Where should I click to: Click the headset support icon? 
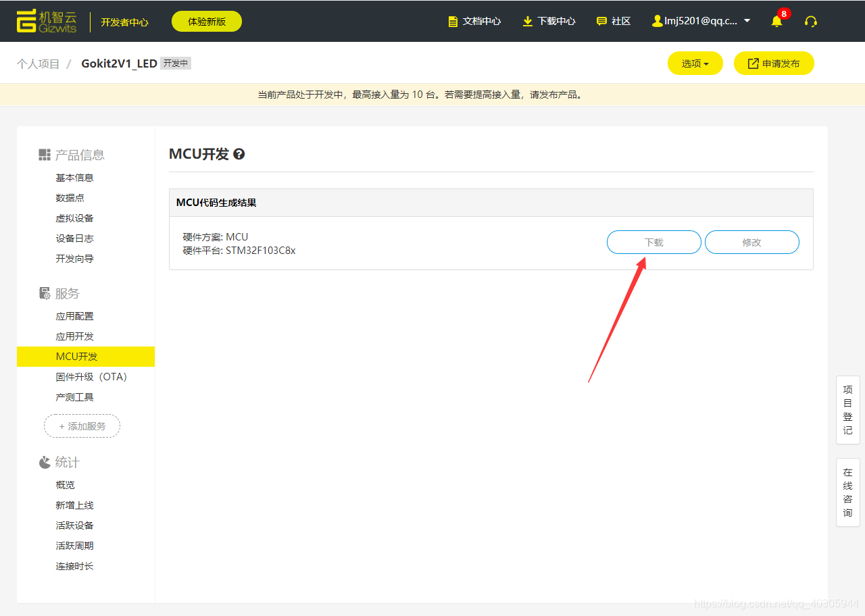(x=811, y=21)
